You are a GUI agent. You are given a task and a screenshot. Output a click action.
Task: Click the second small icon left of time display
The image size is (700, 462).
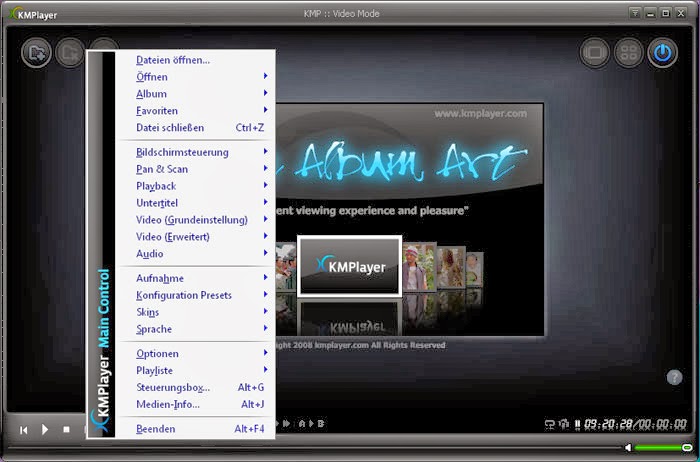point(564,424)
